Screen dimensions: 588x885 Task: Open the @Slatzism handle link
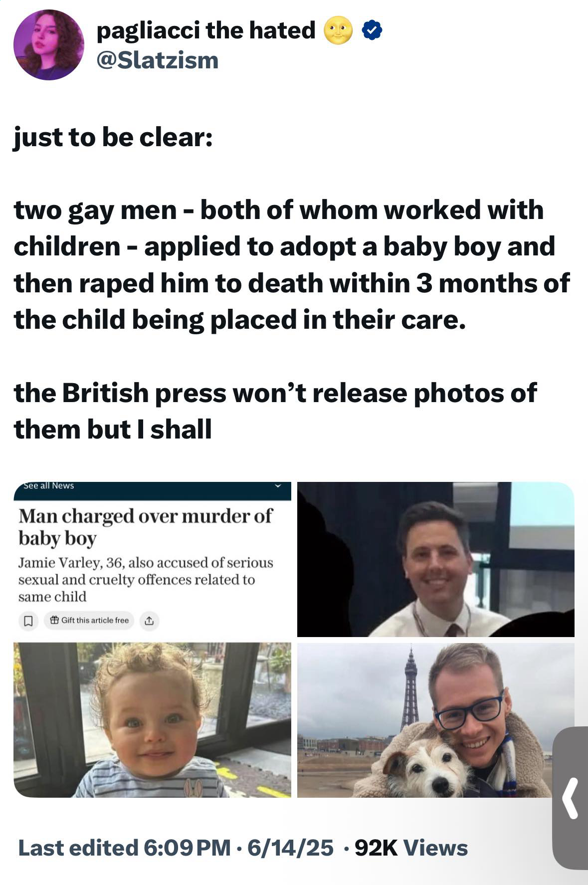tap(158, 61)
